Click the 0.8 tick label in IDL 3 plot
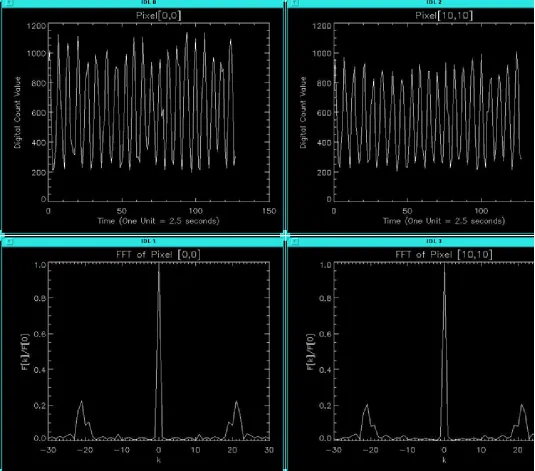 [324, 298]
